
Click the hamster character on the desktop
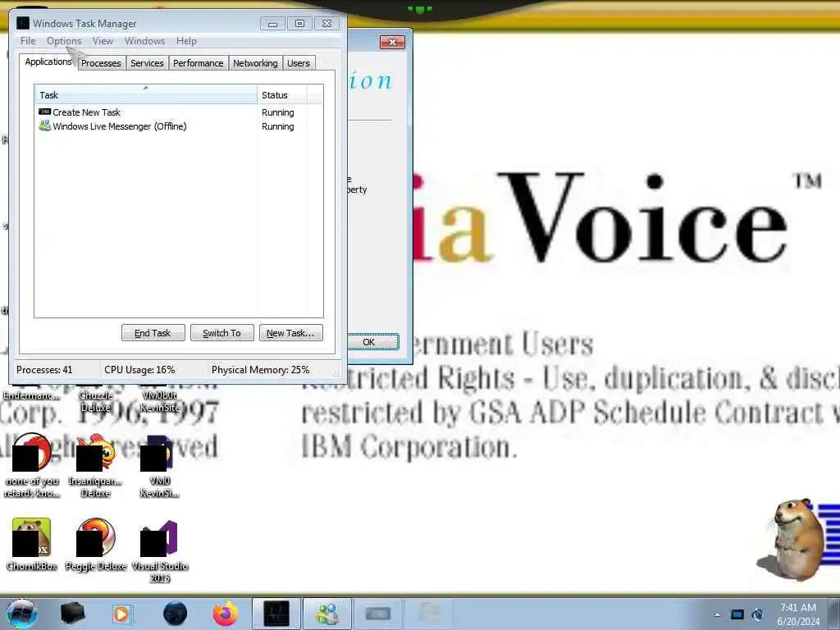[x=792, y=539]
